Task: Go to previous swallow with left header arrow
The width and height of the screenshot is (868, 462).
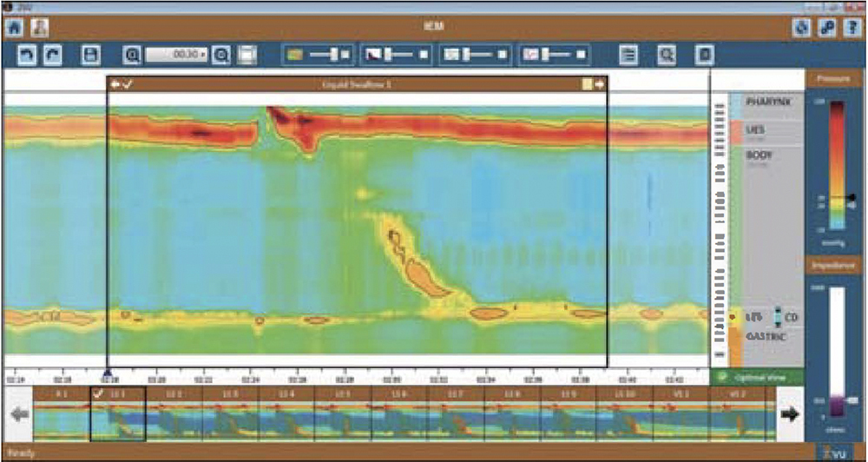Action: click(x=115, y=84)
